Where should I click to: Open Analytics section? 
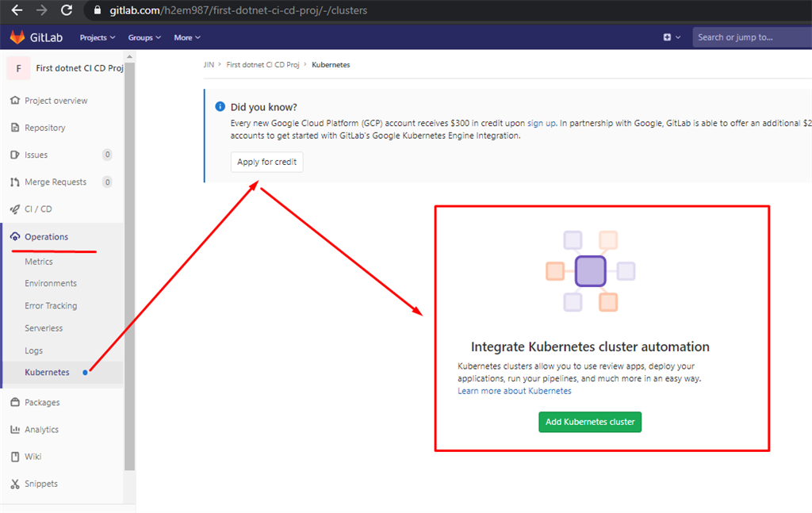click(41, 429)
